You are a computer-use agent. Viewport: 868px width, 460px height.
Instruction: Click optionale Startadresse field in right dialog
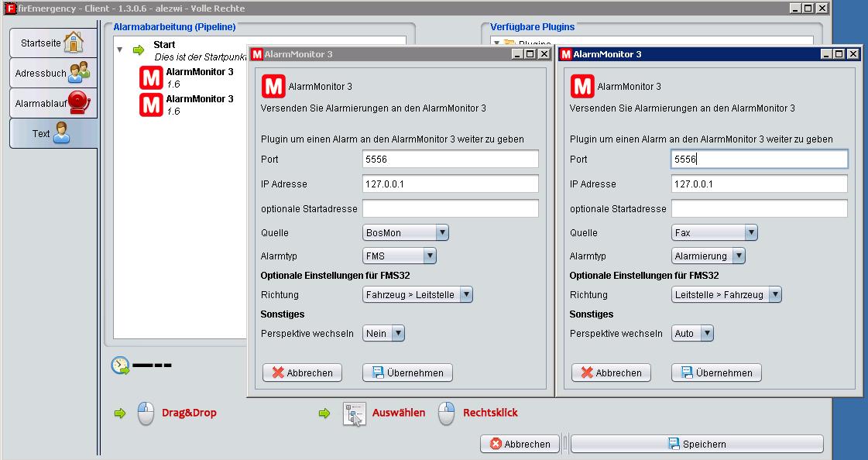pyautogui.click(x=760, y=208)
